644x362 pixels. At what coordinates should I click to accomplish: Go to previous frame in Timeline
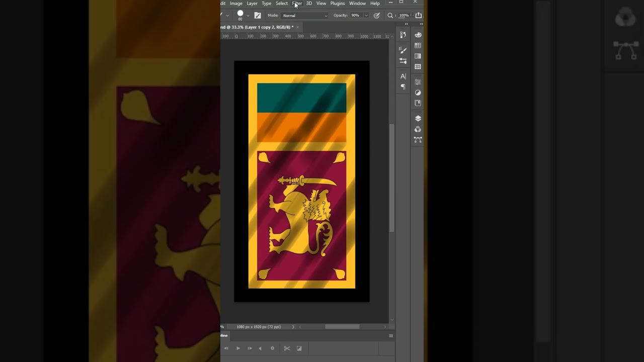[x=226, y=348]
